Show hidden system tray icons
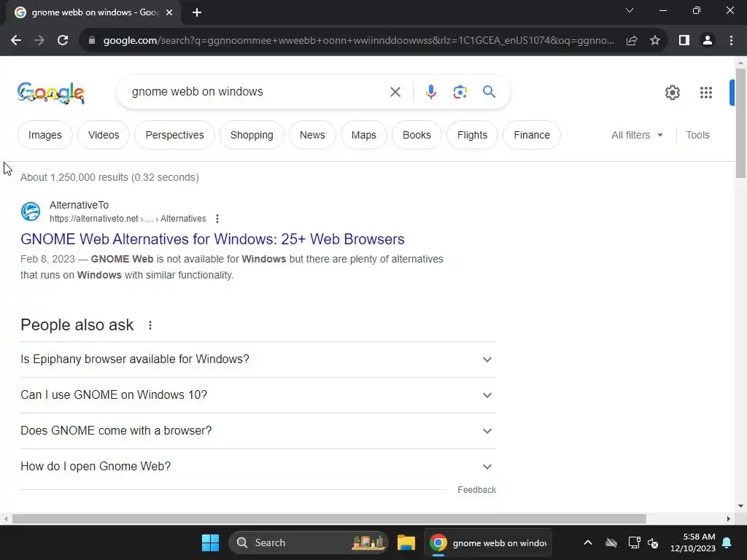 (x=588, y=542)
